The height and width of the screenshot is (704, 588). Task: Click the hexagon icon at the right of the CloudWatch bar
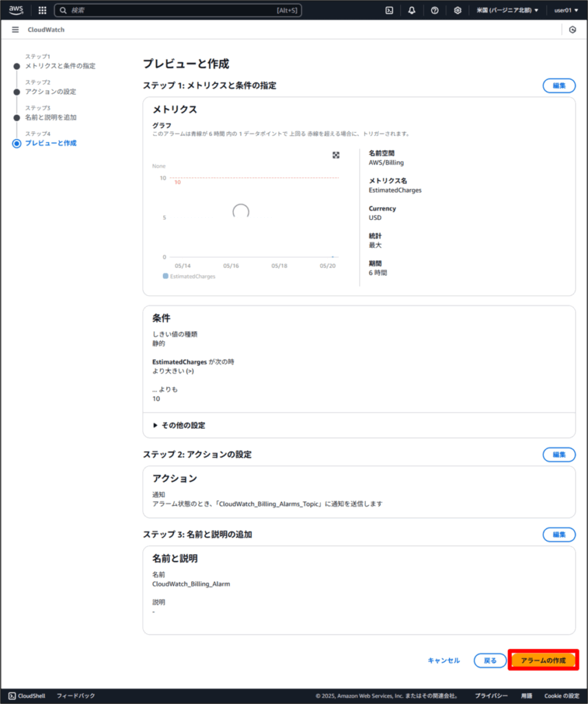pos(572,30)
